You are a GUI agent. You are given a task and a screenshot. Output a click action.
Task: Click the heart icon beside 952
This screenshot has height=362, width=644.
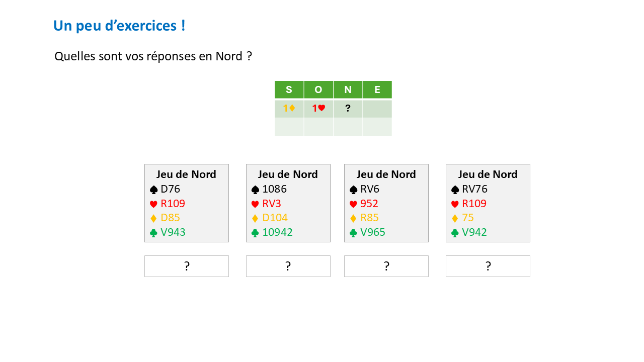click(353, 204)
